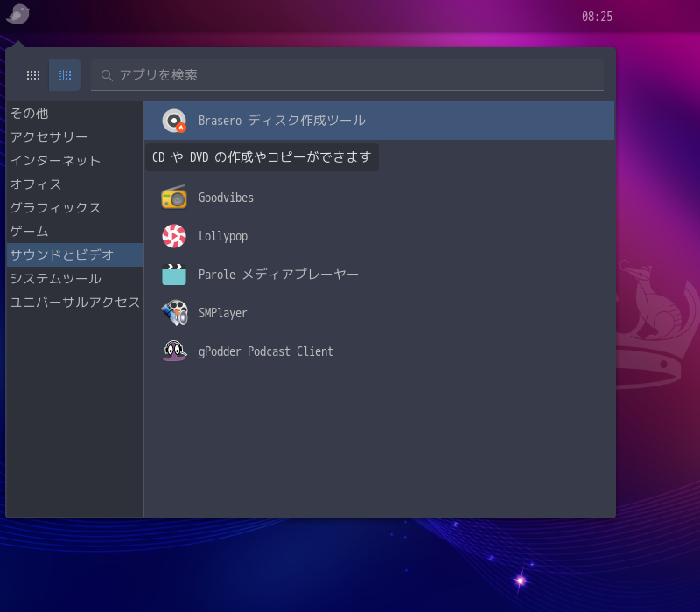Select the ゲーム category
The image size is (700, 612).
pos(75,232)
